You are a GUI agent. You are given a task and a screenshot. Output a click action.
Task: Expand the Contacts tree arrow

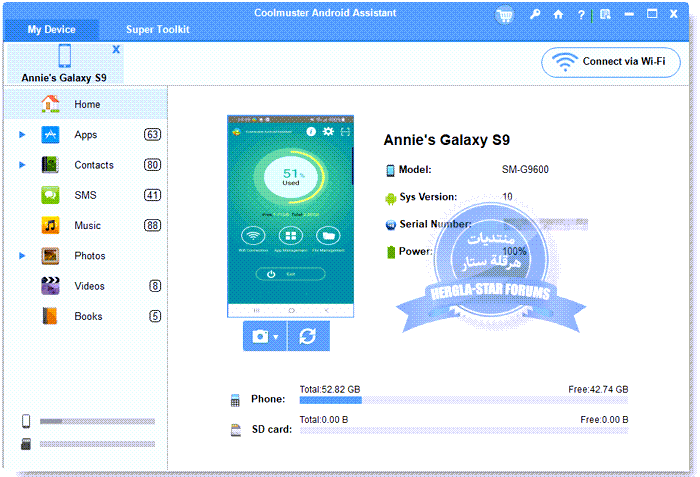[22, 165]
